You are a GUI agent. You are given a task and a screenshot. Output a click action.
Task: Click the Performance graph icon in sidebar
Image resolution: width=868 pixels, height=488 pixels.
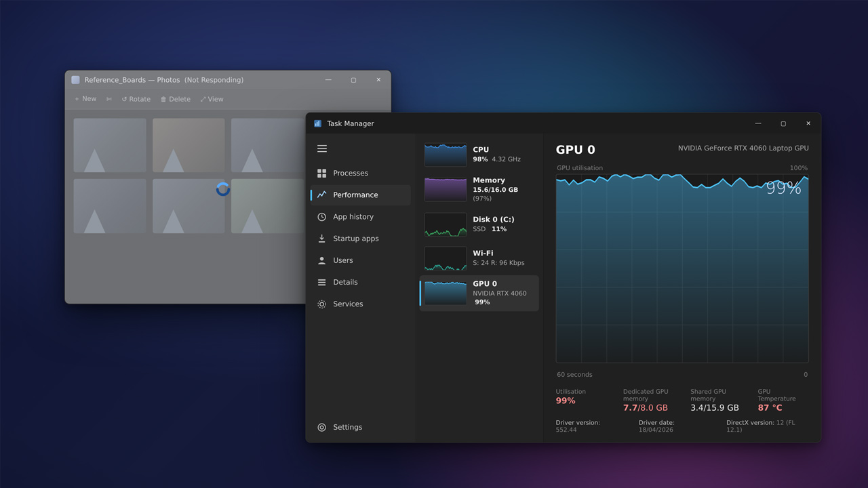[x=321, y=195]
